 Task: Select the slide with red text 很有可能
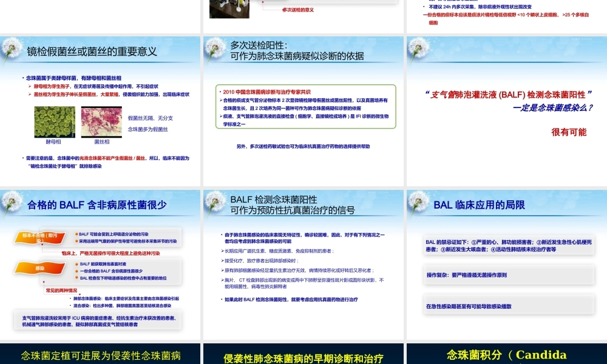[x=506, y=112]
